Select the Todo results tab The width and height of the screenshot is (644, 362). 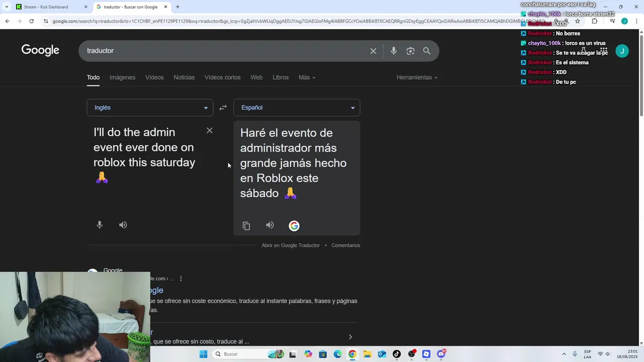coord(93,77)
